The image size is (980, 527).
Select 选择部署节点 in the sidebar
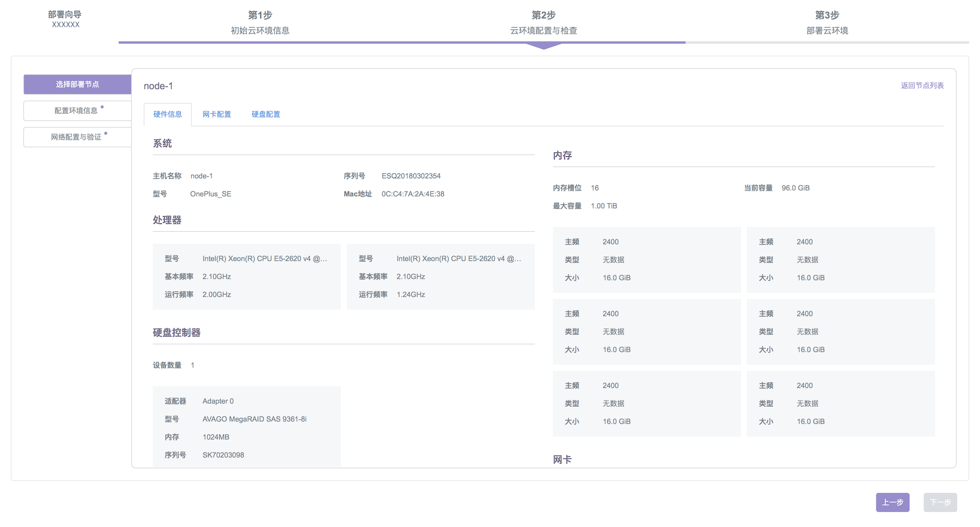point(77,84)
